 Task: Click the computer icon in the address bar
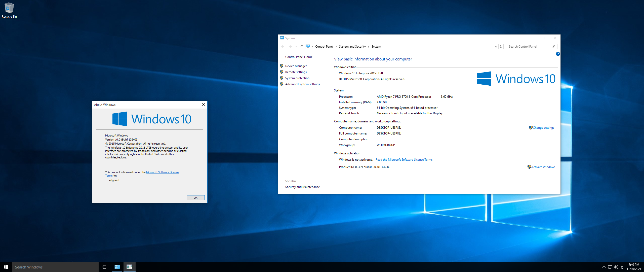coord(308,46)
